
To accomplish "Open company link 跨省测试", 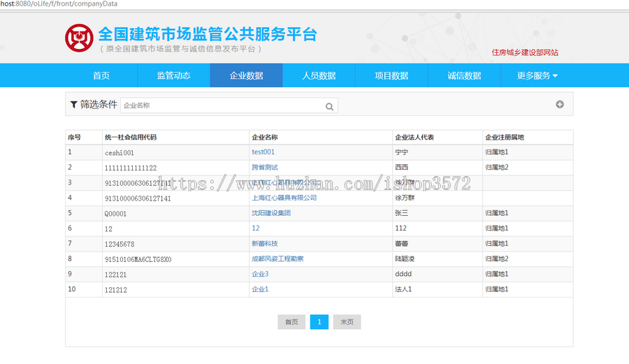I will click(265, 167).
